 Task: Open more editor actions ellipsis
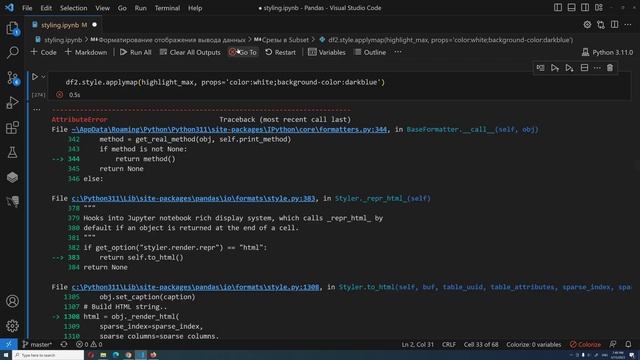628,25
